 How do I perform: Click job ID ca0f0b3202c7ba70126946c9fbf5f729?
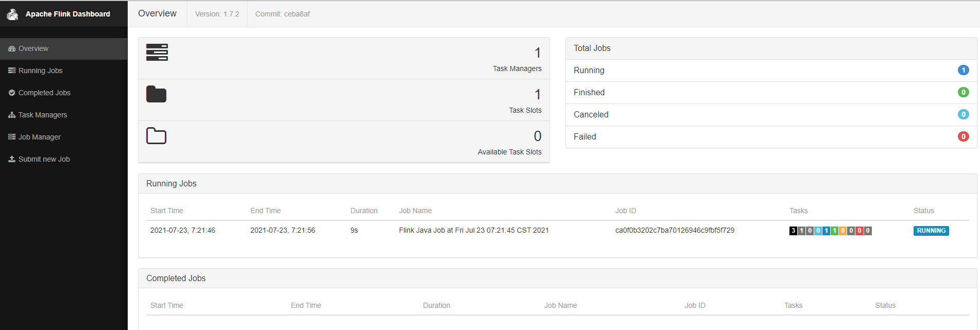[675, 230]
